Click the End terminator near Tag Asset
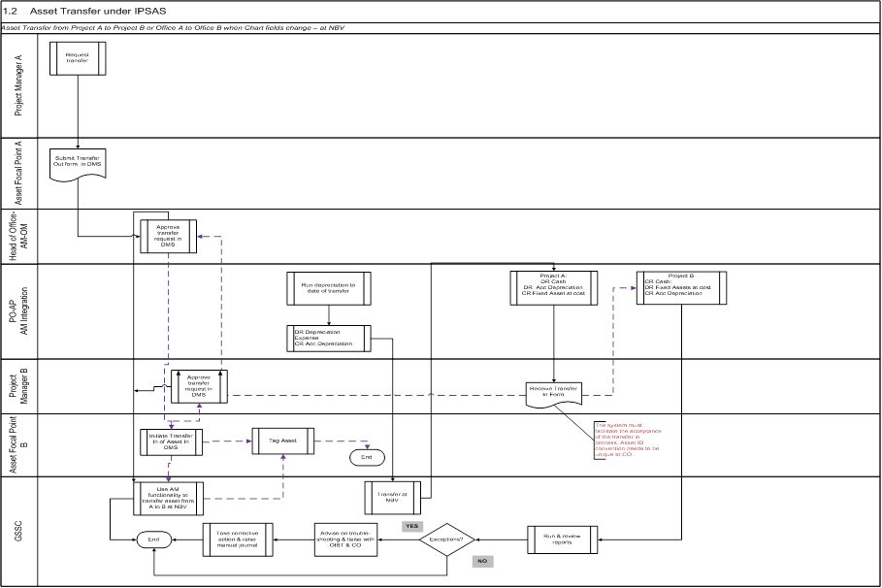The height and width of the screenshot is (588, 882). point(367,457)
